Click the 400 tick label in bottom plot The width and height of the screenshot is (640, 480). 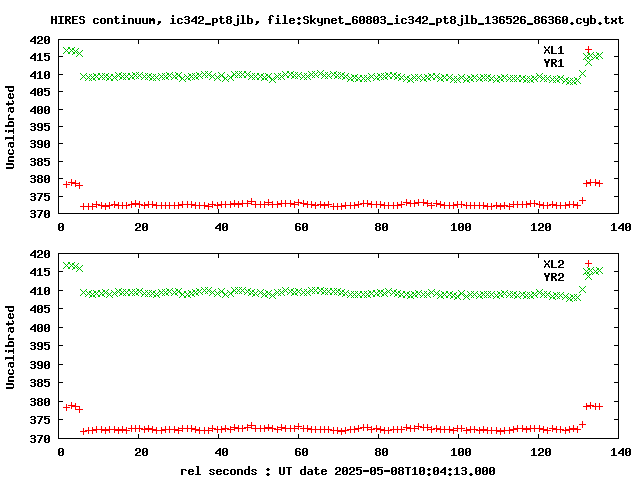[40, 328]
